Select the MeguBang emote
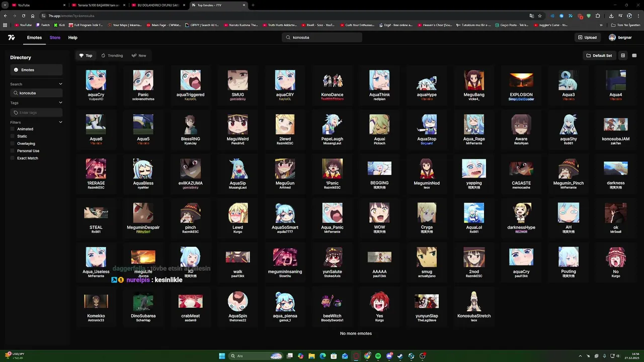 [x=474, y=85]
